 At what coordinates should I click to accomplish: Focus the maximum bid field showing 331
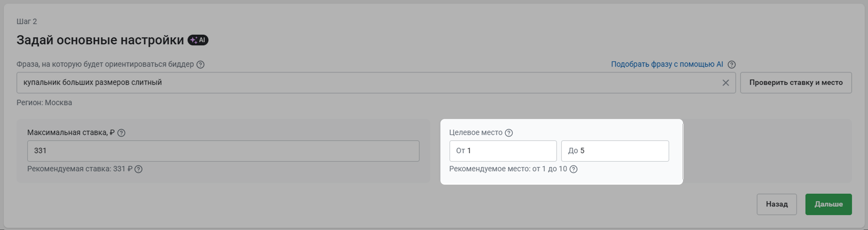223,151
